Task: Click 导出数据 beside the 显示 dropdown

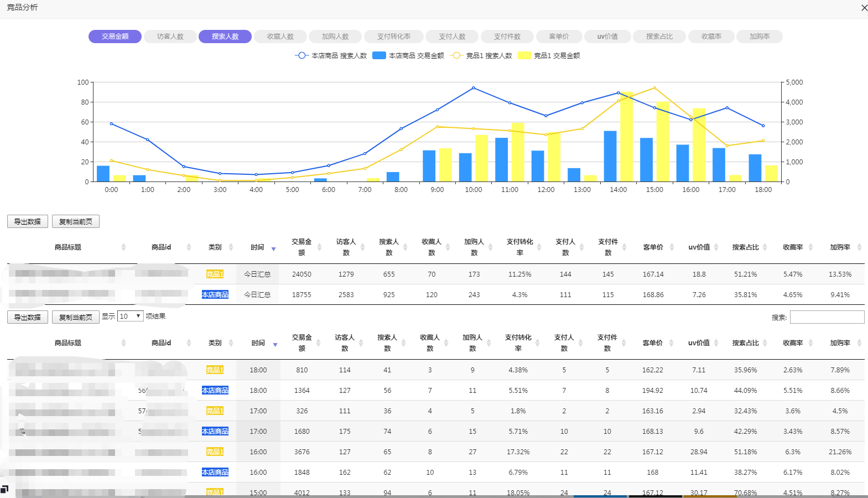Action: 28,317
